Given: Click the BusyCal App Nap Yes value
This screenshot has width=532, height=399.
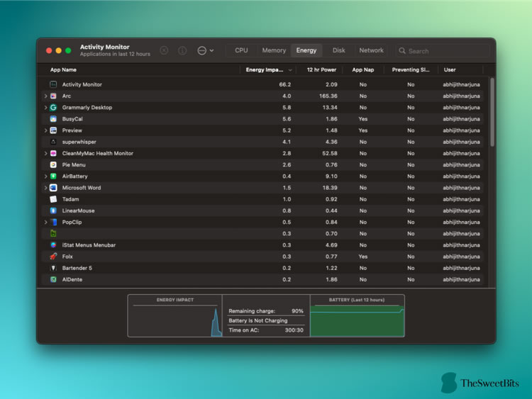Looking at the screenshot, I should 362,119.
